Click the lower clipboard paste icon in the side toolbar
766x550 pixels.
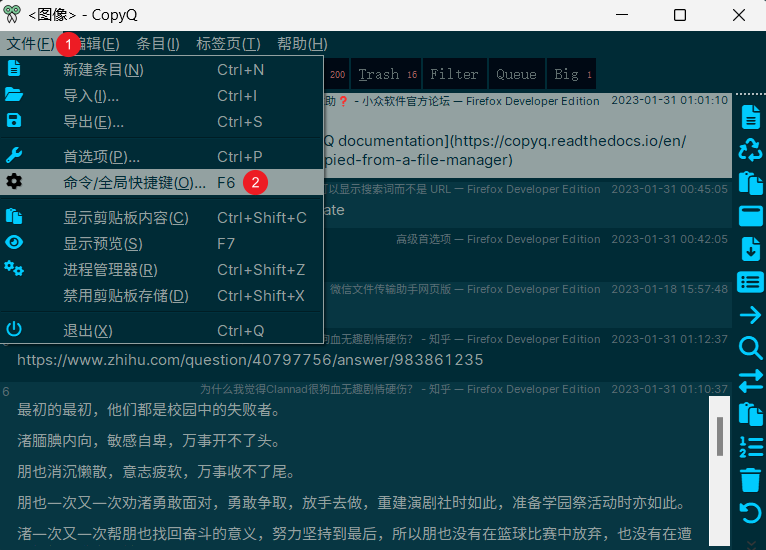point(750,414)
